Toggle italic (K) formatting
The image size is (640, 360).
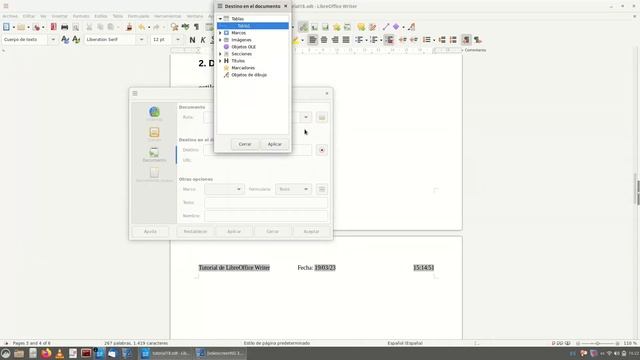203,40
